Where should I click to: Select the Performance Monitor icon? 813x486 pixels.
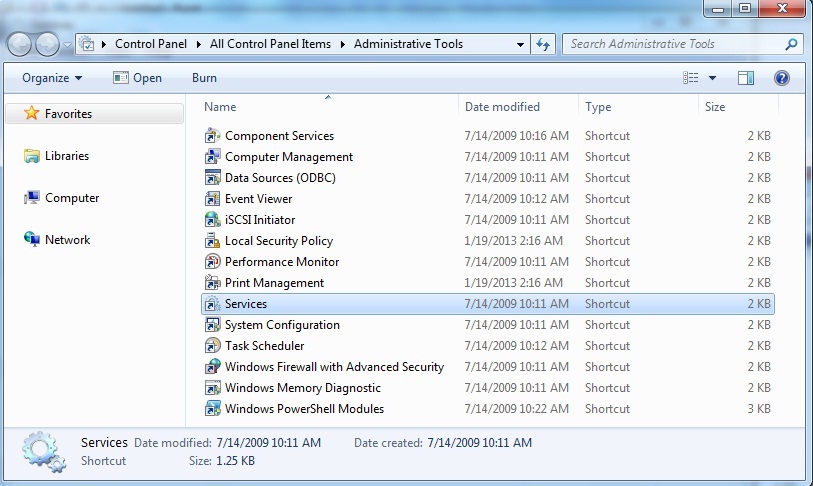coord(212,262)
